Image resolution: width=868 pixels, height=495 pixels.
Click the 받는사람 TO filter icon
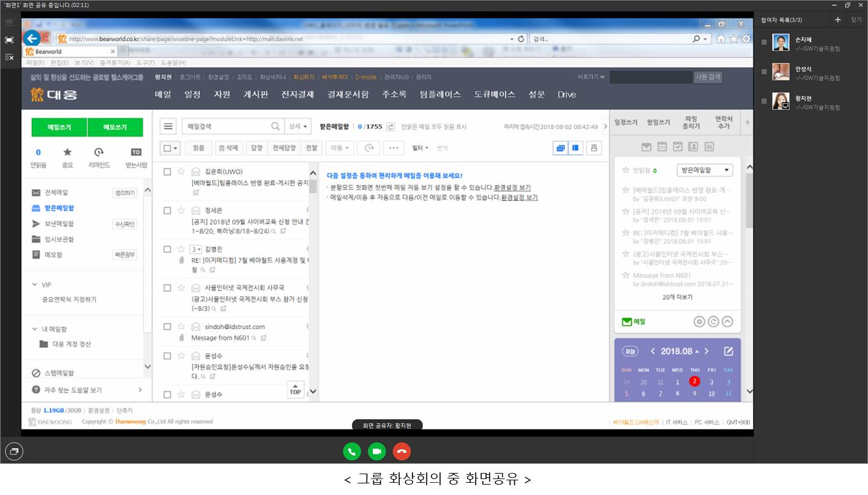[136, 152]
